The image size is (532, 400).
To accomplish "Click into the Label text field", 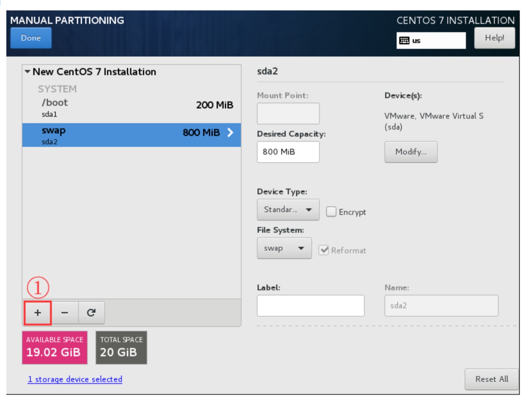I will pyautogui.click(x=310, y=306).
